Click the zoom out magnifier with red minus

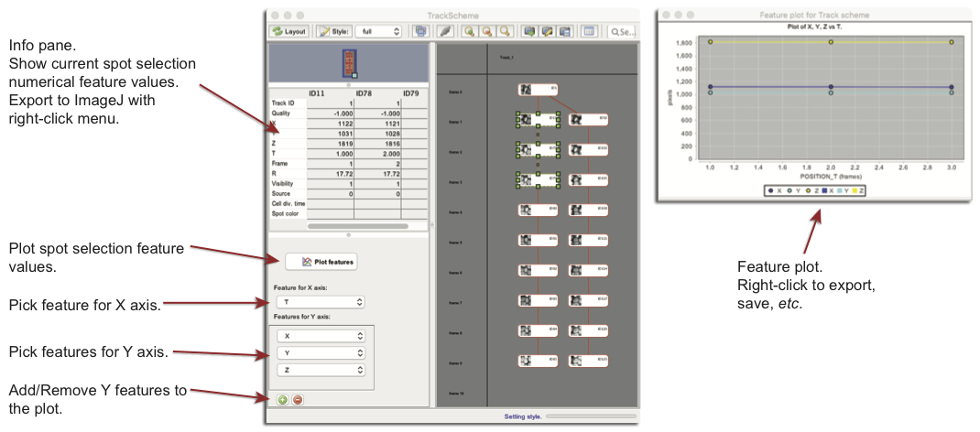[x=487, y=31]
